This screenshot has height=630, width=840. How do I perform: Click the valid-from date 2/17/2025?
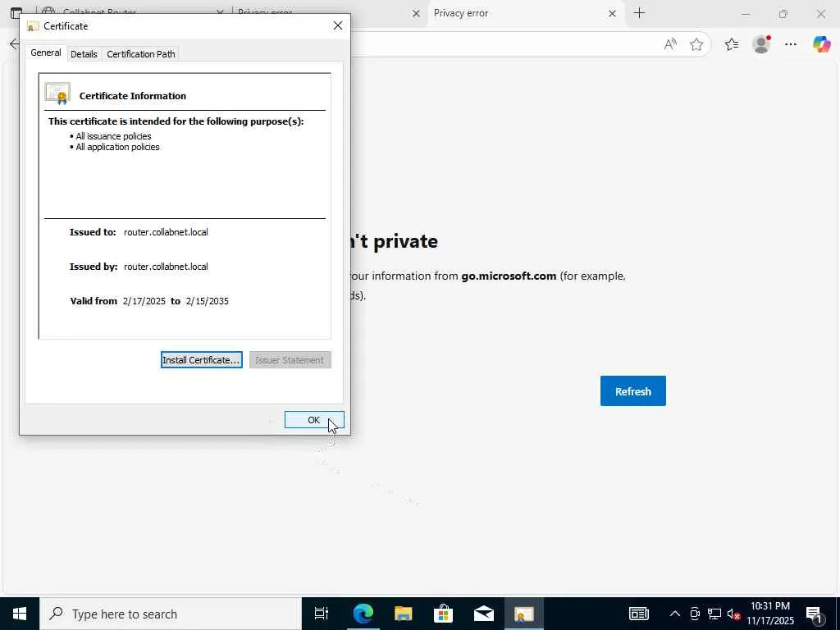(x=144, y=301)
